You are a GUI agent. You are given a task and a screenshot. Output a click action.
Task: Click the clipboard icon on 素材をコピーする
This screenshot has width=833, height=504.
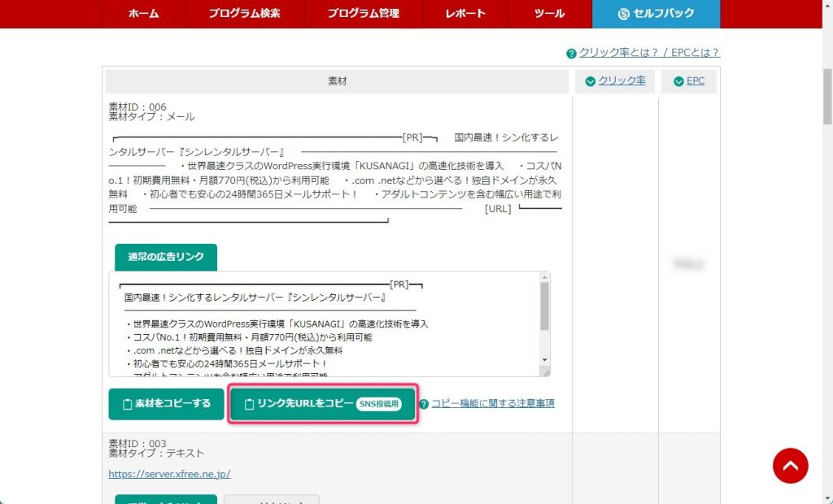(126, 404)
